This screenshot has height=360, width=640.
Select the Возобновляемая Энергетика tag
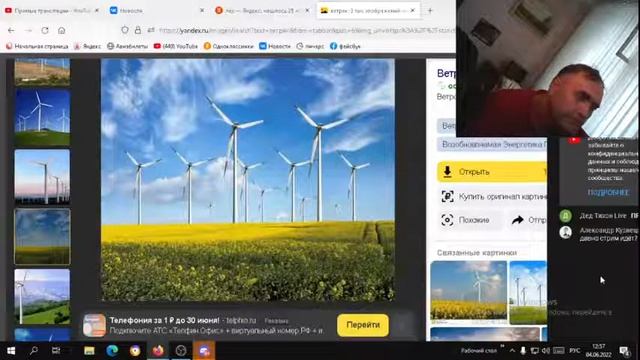pyautogui.click(x=492, y=144)
